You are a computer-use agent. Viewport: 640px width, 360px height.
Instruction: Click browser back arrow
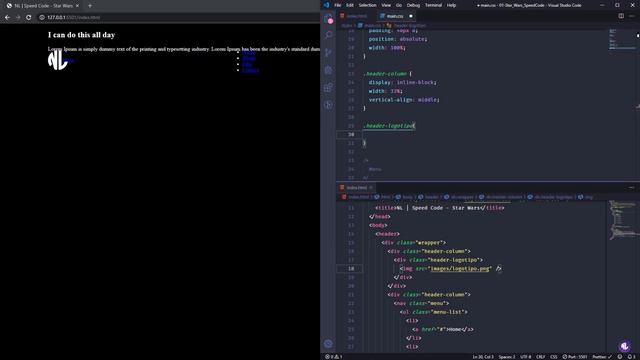pos(7,18)
